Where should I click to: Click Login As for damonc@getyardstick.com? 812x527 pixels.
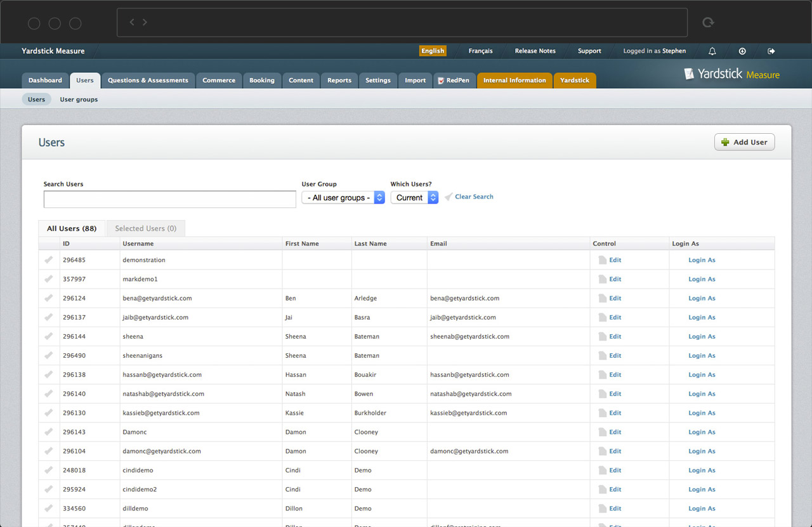click(702, 452)
